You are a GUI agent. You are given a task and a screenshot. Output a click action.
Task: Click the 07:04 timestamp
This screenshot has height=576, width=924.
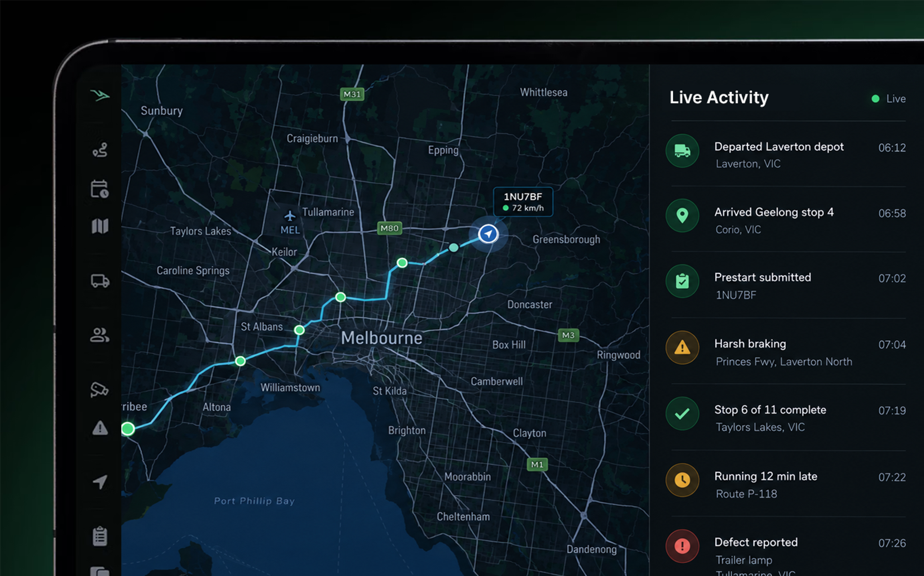(892, 345)
